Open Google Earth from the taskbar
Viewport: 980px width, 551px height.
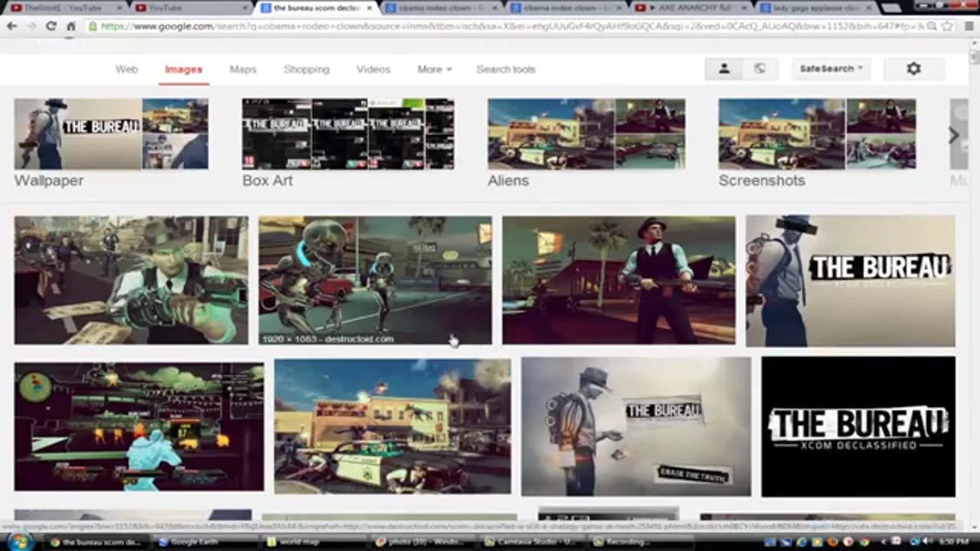coord(206,542)
